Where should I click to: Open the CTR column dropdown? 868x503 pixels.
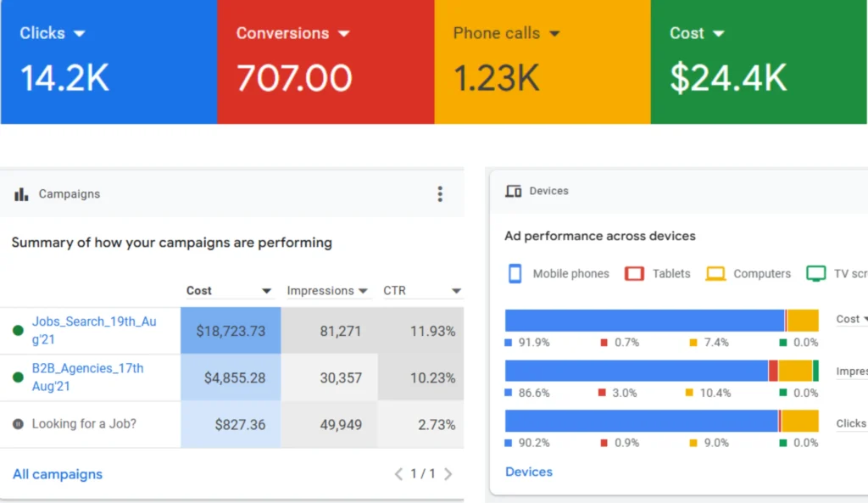coord(456,291)
